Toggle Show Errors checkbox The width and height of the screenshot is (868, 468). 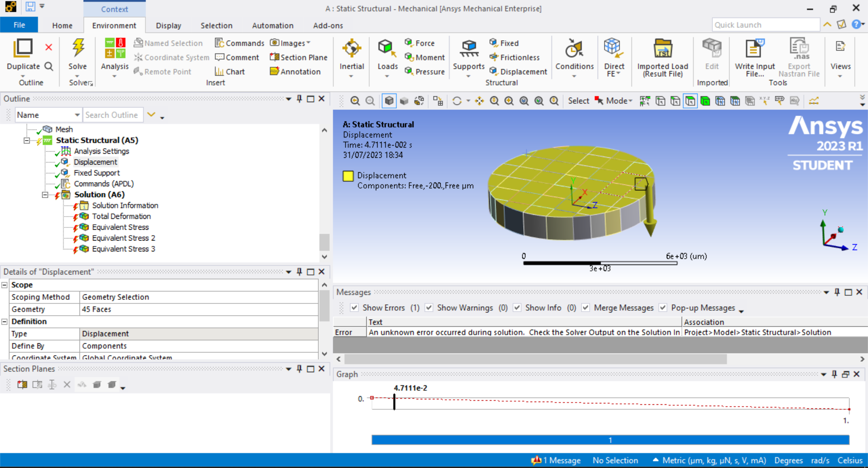point(354,307)
